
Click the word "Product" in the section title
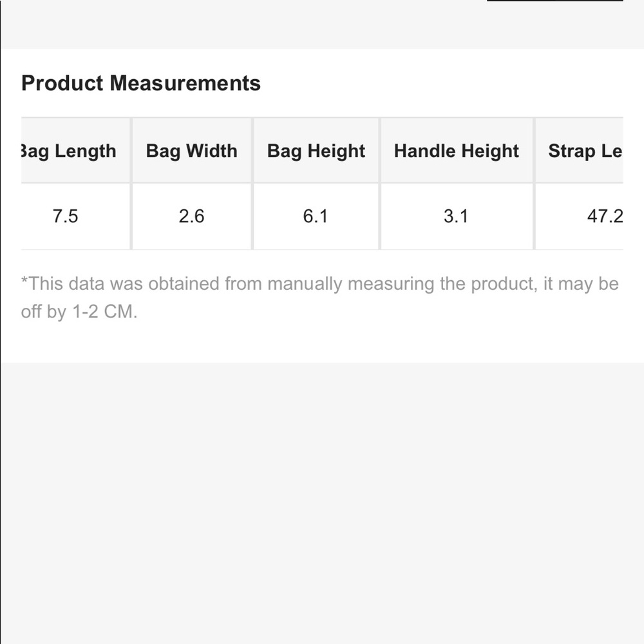(x=62, y=83)
